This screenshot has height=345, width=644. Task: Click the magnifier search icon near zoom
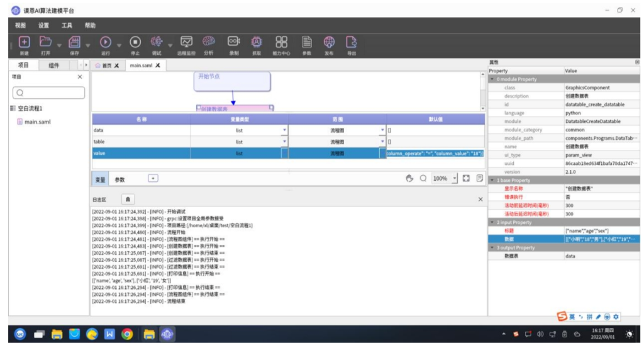click(x=423, y=179)
